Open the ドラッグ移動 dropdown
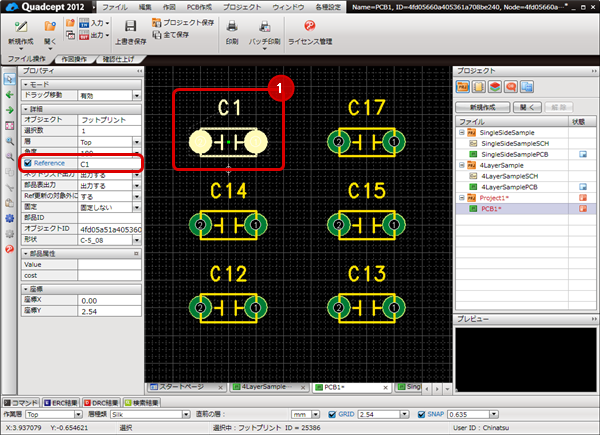Viewport: 600px width, 435px height. (x=137, y=96)
